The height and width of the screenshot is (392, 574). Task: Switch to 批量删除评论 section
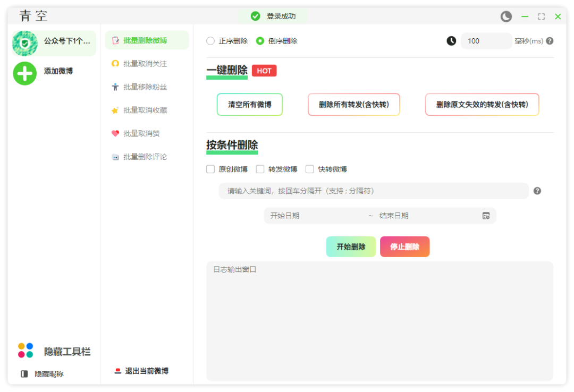click(x=145, y=157)
